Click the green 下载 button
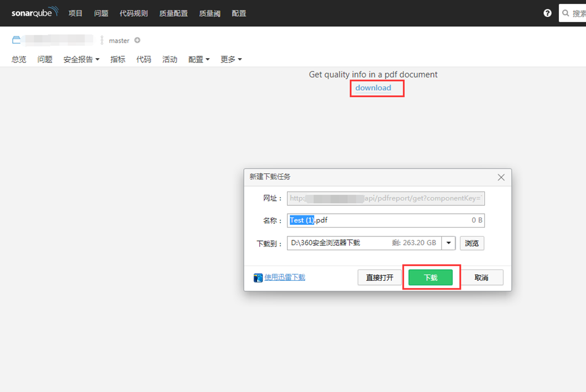Image resolution: width=586 pixels, height=392 pixels. (x=430, y=277)
